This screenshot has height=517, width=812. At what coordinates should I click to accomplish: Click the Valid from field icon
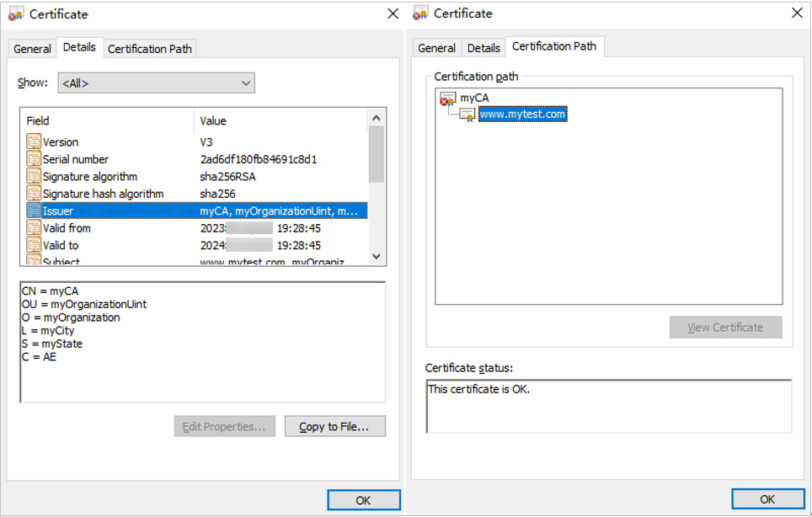tap(34, 228)
